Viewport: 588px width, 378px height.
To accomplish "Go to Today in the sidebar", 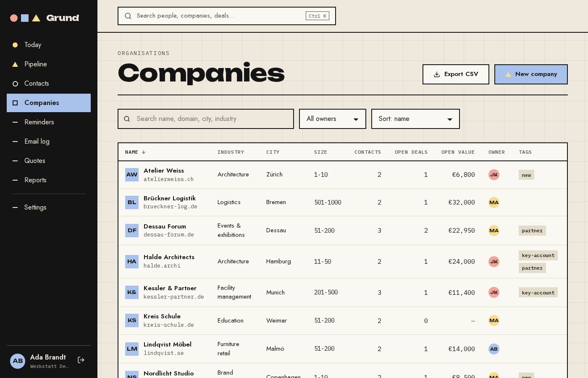I will [49, 45].
